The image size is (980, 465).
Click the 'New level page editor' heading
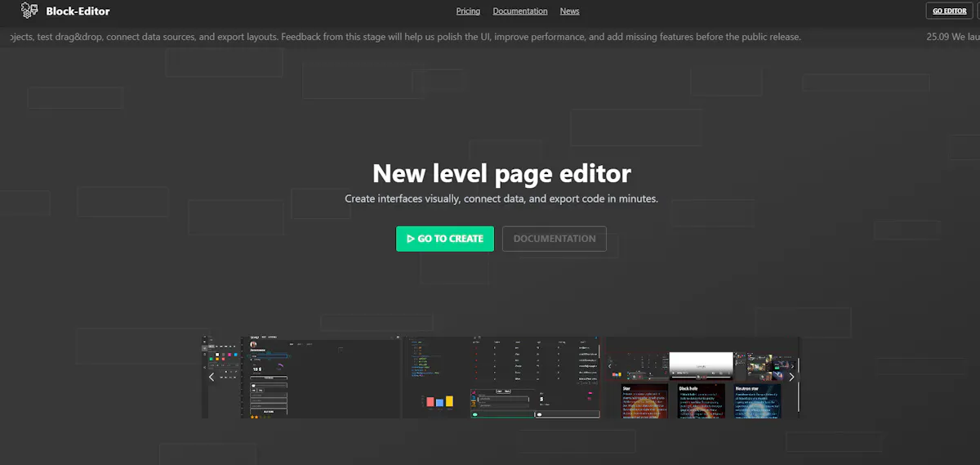501,173
